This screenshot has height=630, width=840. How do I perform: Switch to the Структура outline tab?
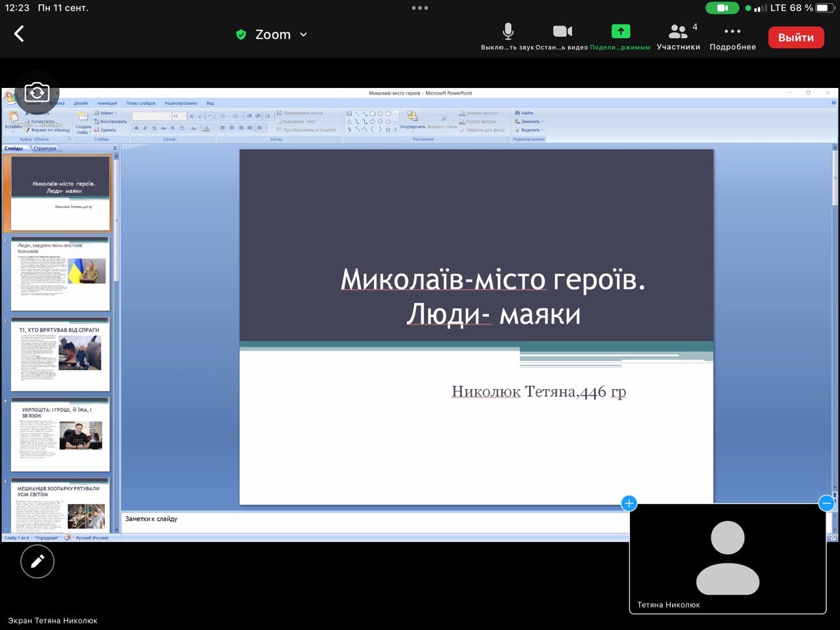[x=45, y=148]
